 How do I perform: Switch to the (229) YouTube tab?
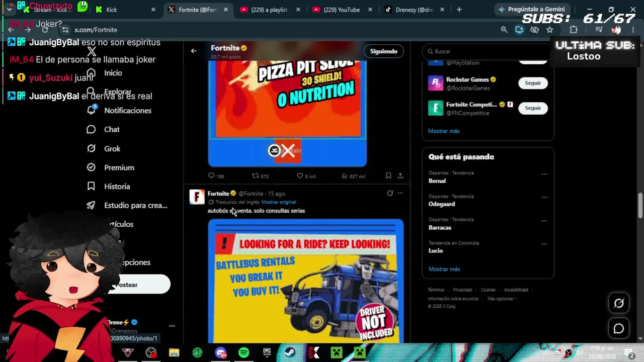tap(342, 10)
